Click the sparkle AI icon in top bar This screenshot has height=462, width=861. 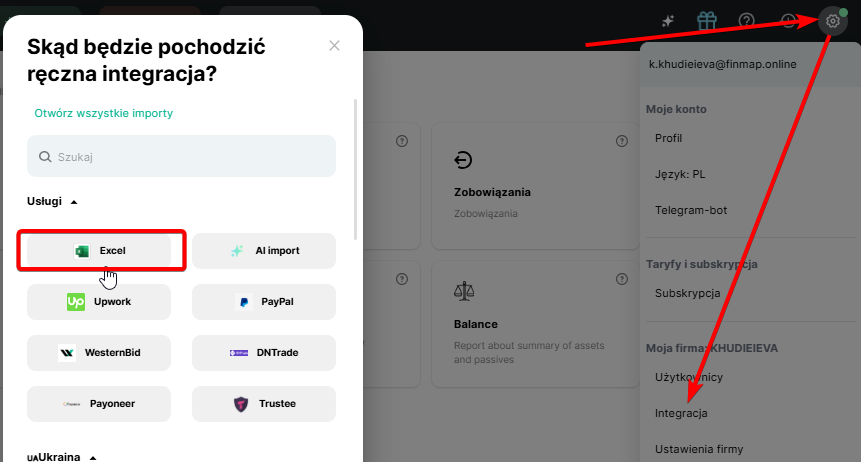(669, 20)
